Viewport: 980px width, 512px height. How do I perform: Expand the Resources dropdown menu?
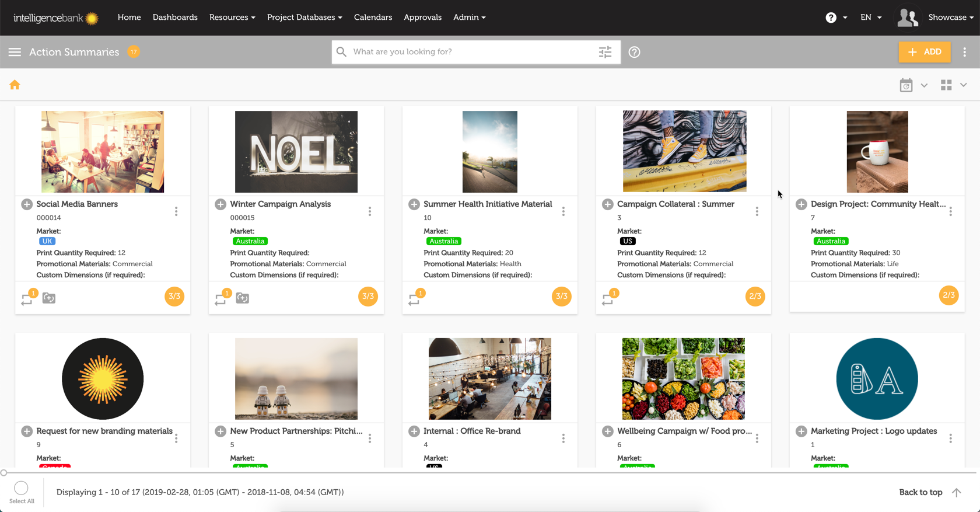(232, 18)
